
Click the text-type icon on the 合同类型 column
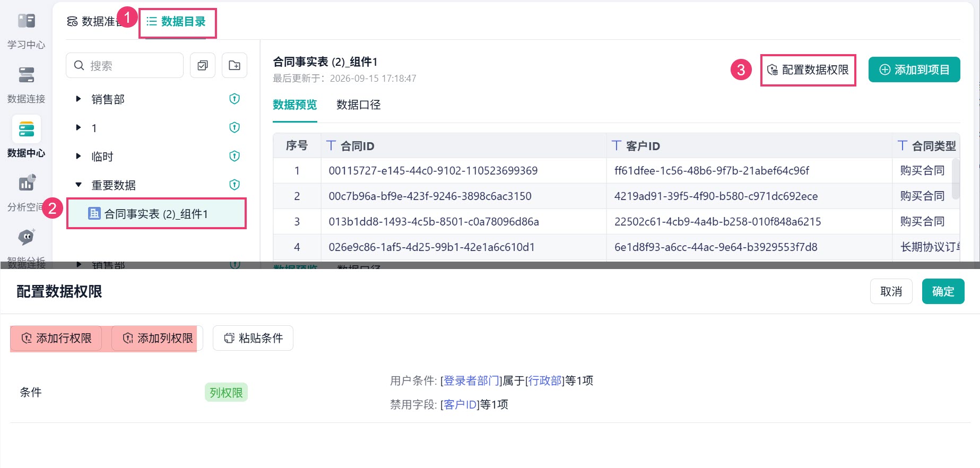pyautogui.click(x=903, y=145)
